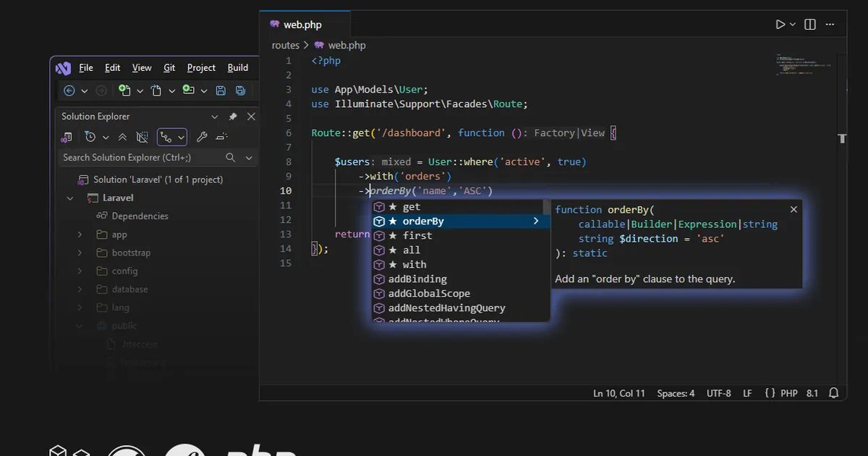Click the Switch Views icon in Solution Explorer
Screen dimensions: 868x456
click(67, 137)
